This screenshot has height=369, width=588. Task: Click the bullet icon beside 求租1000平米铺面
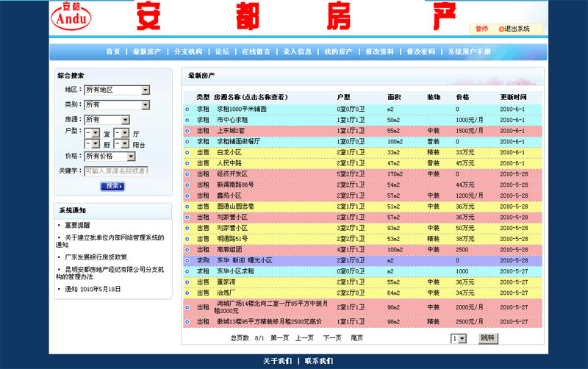tap(187, 109)
